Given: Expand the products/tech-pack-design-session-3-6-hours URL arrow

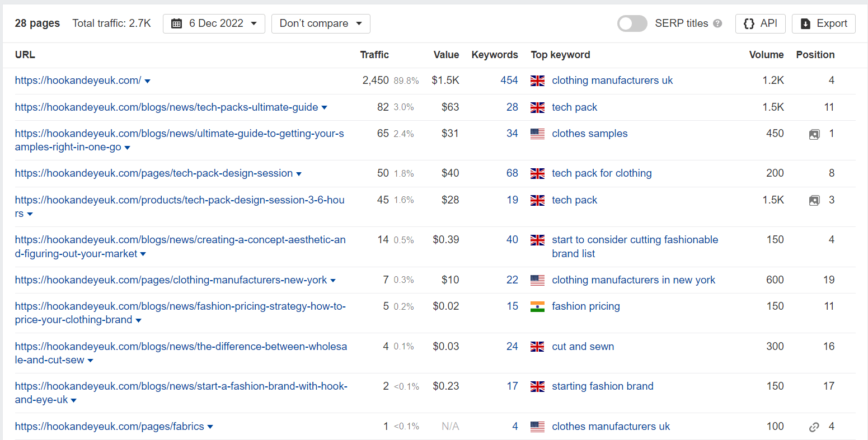Looking at the screenshot, I should (x=30, y=214).
